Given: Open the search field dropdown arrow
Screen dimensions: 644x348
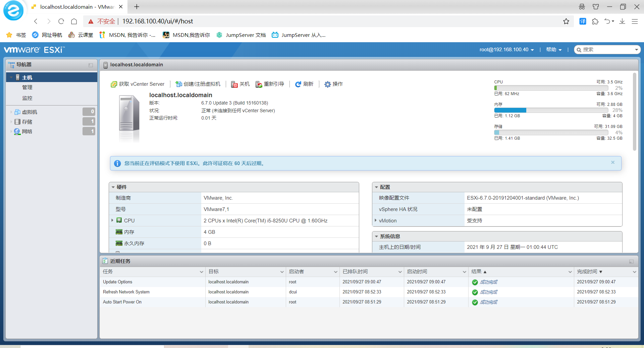Looking at the screenshot, I should (636, 50).
